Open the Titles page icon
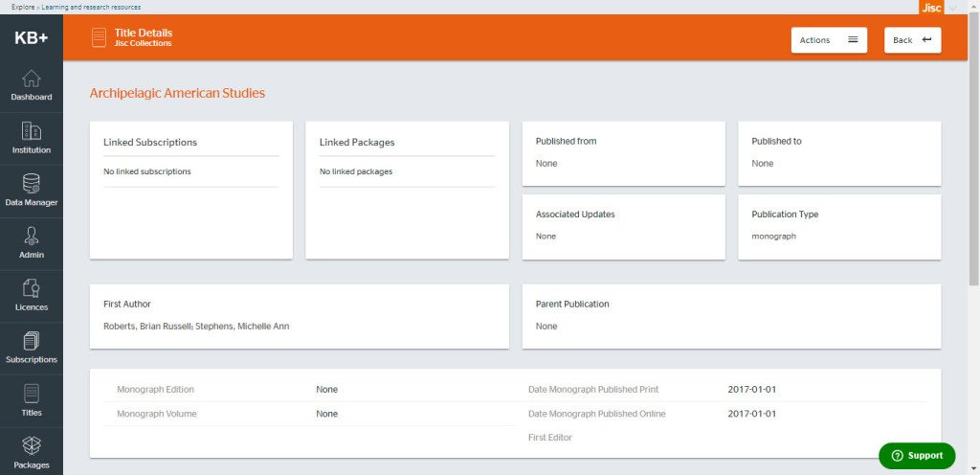 [x=32, y=394]
